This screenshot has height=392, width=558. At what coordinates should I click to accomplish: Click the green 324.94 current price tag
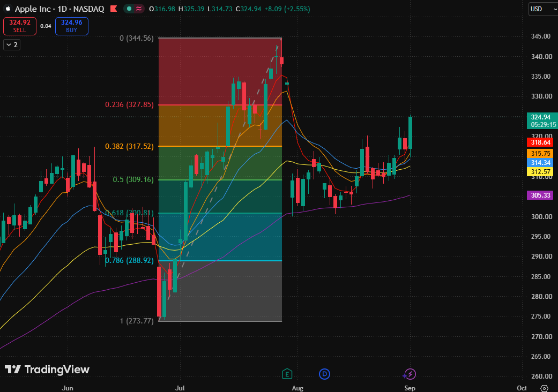point(541,117)
